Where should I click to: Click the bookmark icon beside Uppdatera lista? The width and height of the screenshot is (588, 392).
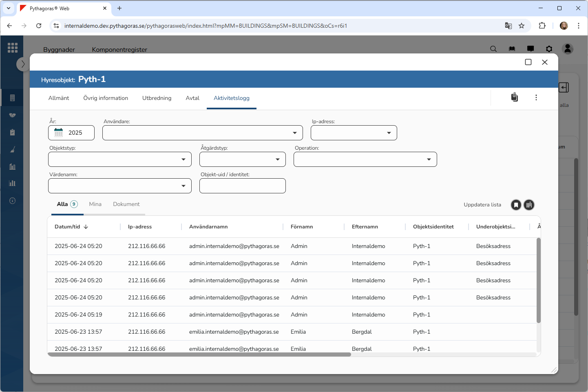tap(516, 205)
